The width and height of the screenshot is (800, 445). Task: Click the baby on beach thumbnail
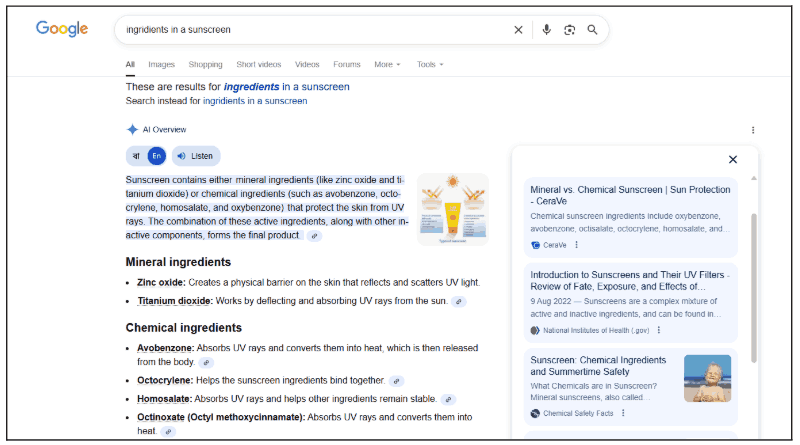pyautogui.click(x=707, y=378)
